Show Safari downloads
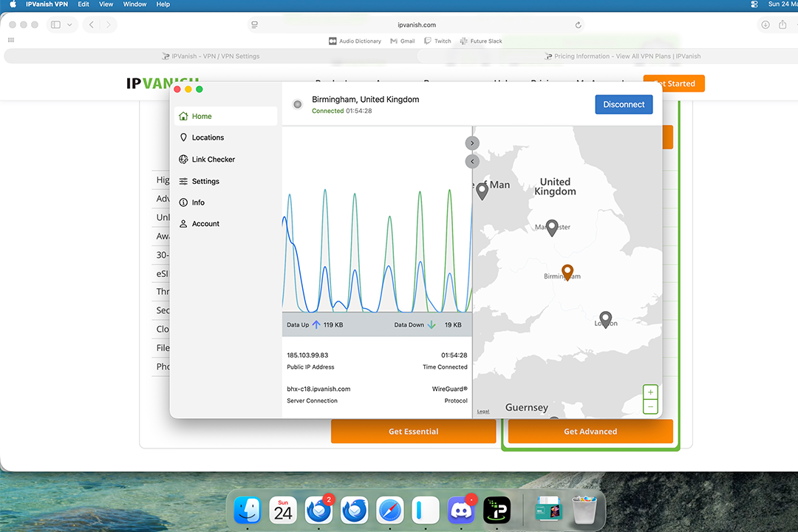798x532 pixels. point(765,24)
